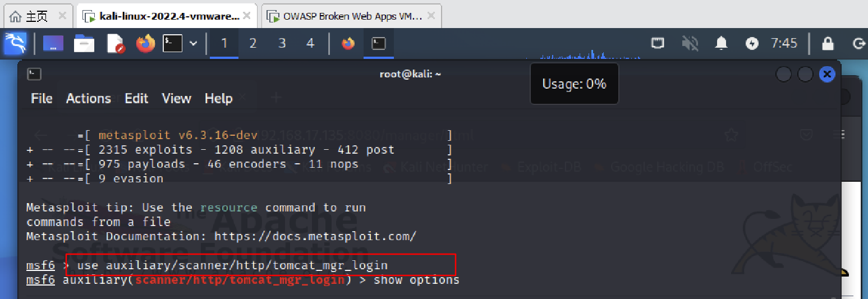Click the docs.metasploit.com URL
The width and height of the screenshot is (868, 299).
(315, 236)
